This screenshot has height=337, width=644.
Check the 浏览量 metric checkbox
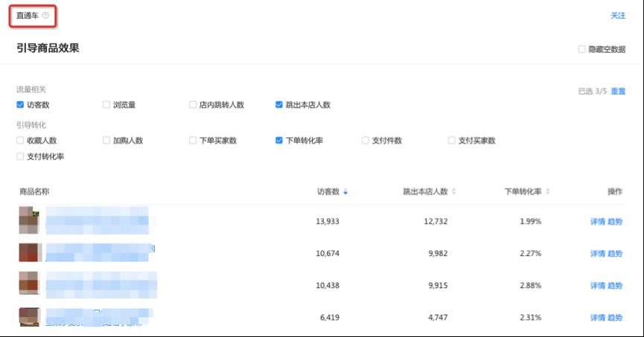click(x=106, y=105)
